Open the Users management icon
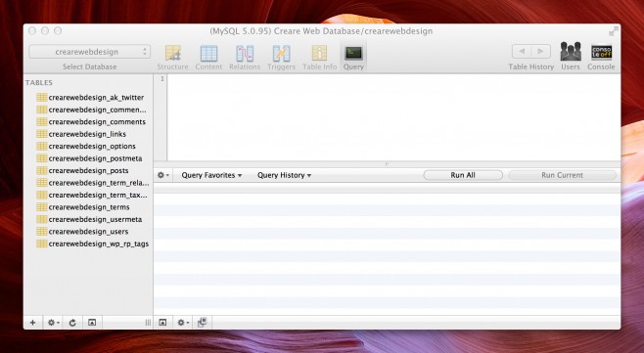Screen dimensions: 644x353 (571, 52)
